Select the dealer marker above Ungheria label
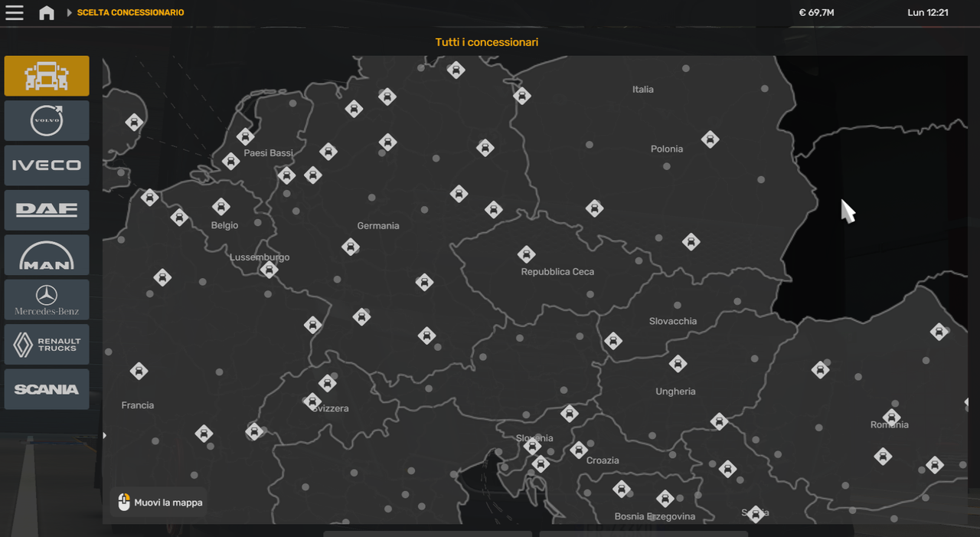980x537 pixels. 678,364
